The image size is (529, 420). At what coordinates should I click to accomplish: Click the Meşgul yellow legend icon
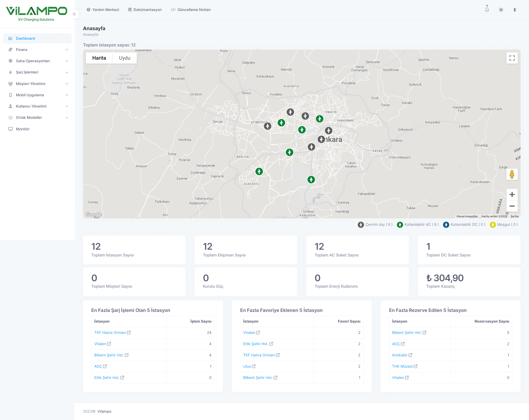pos(493,225)
